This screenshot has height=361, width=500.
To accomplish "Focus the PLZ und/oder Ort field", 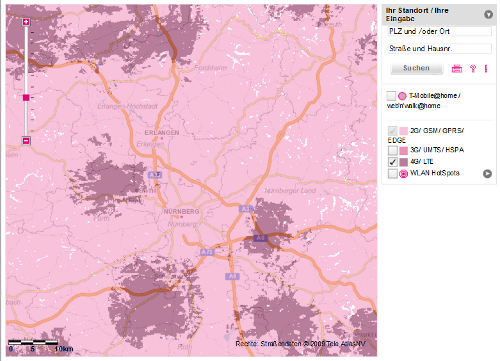I will coord(439,31).
